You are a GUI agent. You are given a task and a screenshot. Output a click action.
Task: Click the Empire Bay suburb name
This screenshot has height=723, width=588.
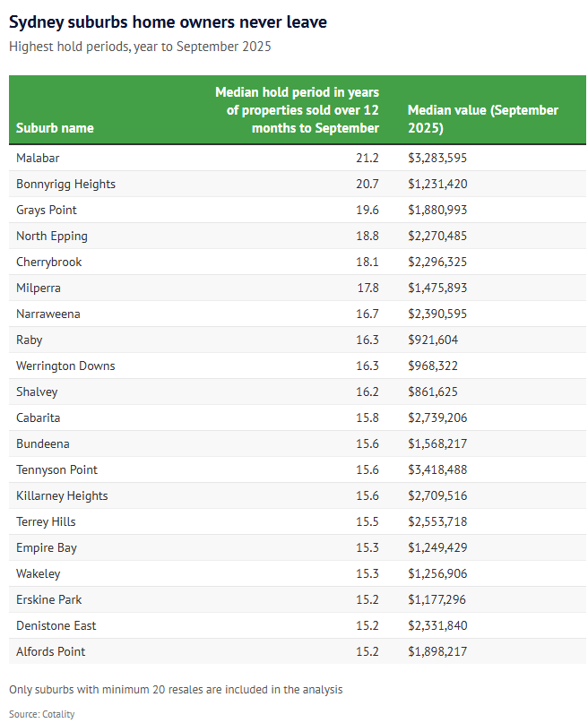click(x=45, y=547)
